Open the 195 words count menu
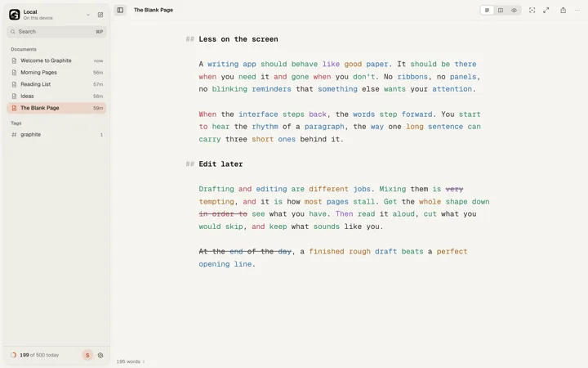 tap(130, 361)
